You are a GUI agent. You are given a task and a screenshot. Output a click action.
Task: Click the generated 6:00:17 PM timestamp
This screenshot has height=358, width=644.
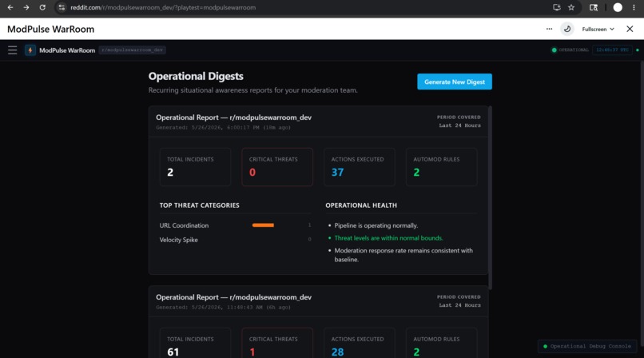tap(223, 128)
